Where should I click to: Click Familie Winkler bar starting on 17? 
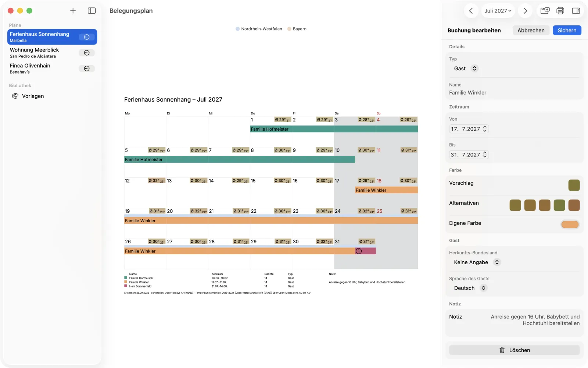click(386, 190)
